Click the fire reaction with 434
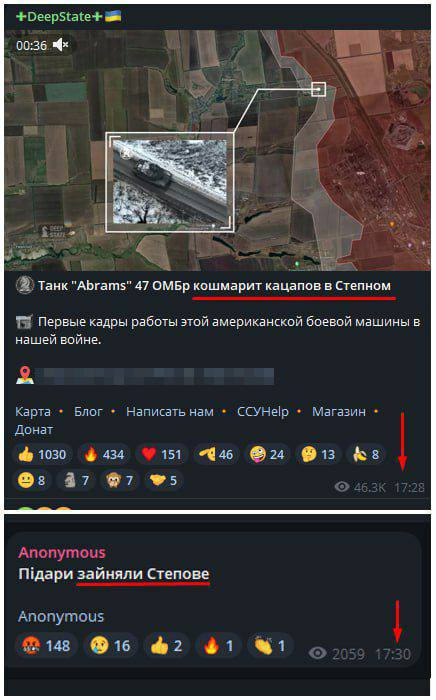 (104, 454)
